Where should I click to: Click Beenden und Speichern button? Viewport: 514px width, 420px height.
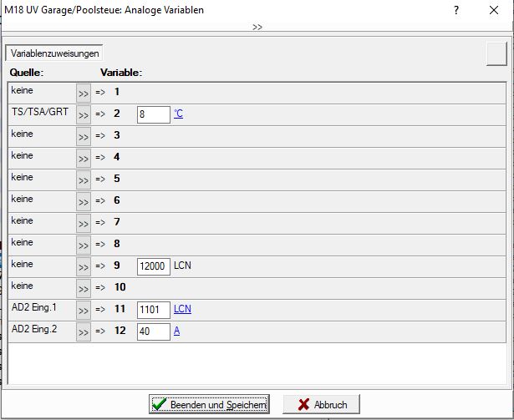pyautogui.click(x=209, y=404)
